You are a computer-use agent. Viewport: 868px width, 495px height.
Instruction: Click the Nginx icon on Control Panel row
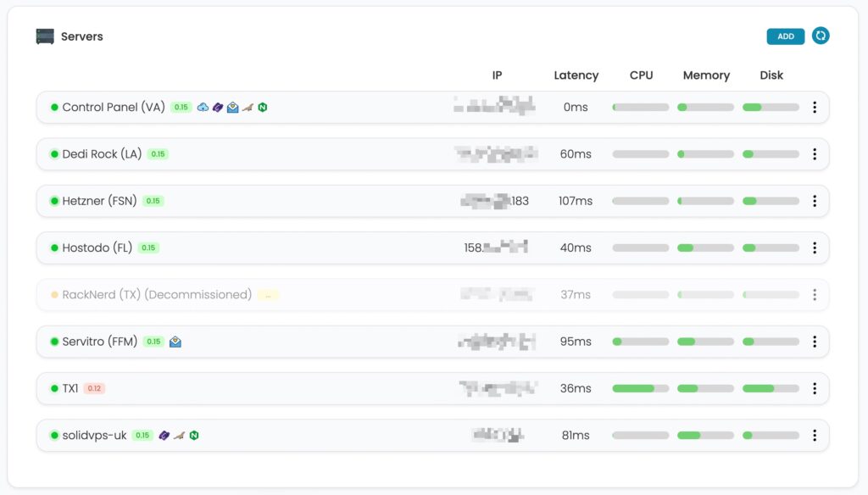263,108
